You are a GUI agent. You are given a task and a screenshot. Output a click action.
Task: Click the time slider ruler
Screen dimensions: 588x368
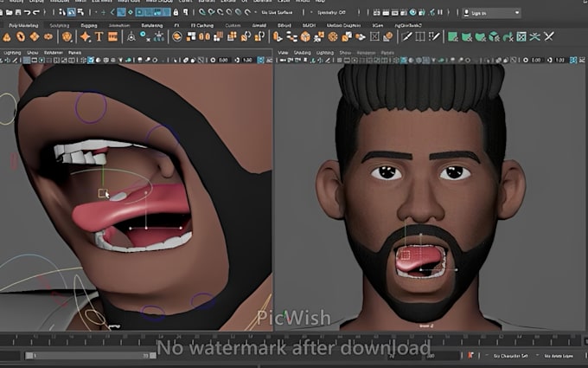pos(292,339)
